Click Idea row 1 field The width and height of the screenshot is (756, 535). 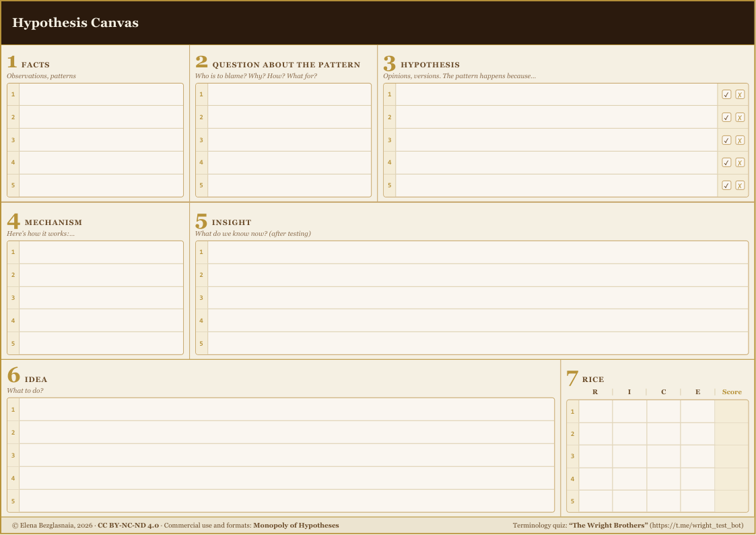click(287, 410)
